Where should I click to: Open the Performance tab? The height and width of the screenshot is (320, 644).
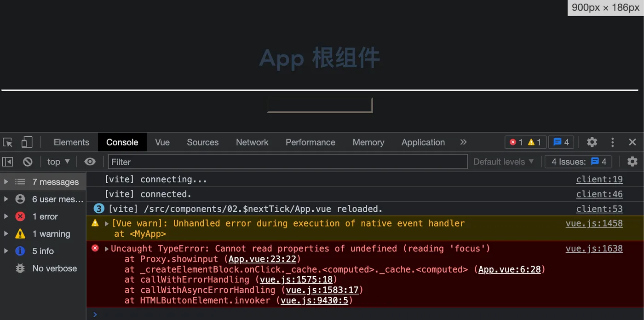tap(310, 142)
